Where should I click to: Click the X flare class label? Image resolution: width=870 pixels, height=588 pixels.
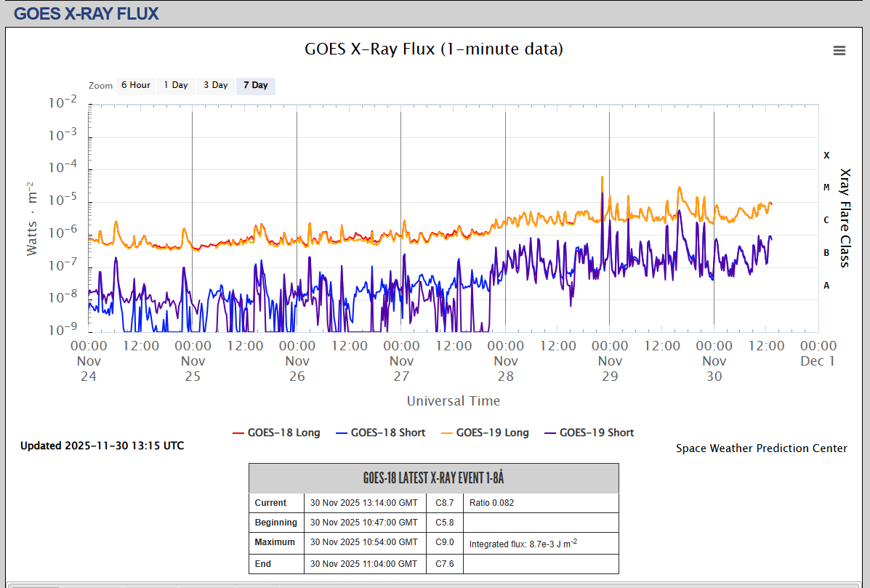pyautogui.click(x=826, y=155)
